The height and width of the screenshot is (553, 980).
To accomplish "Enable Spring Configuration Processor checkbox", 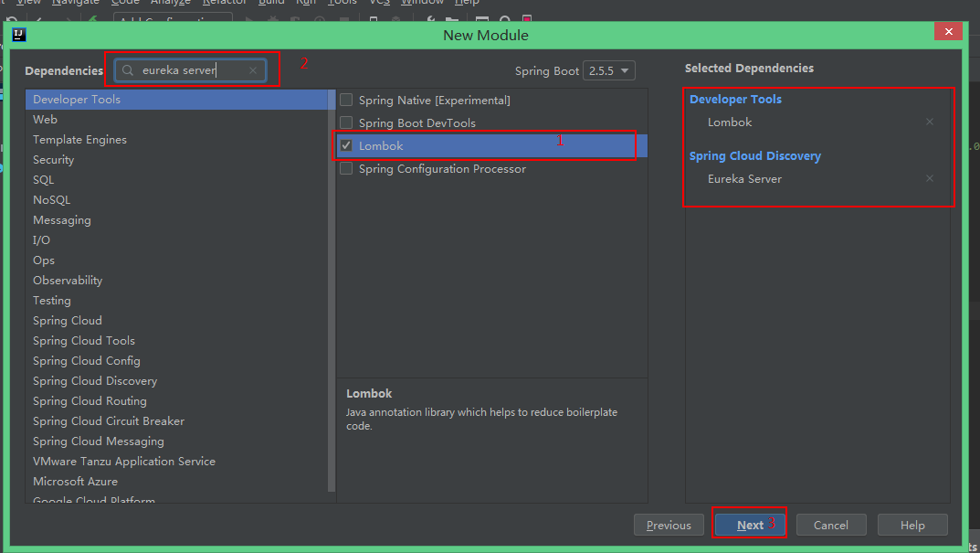I will click(x=346, y=169).
